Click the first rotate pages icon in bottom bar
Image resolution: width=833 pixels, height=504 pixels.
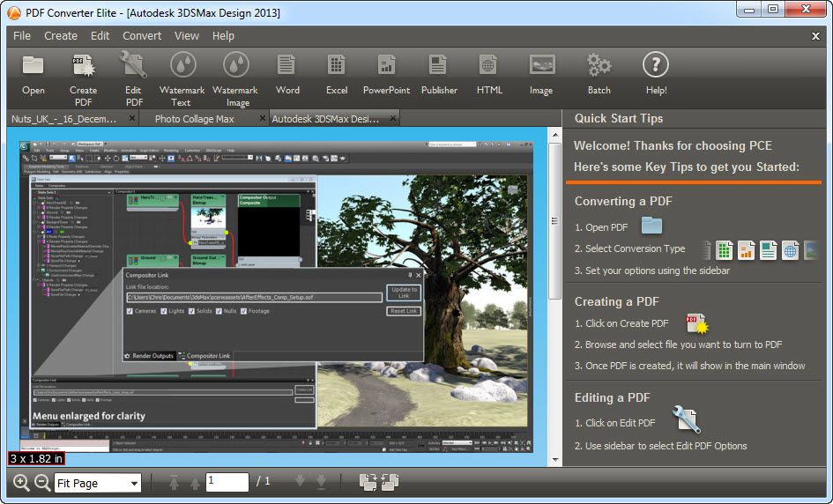368,482
